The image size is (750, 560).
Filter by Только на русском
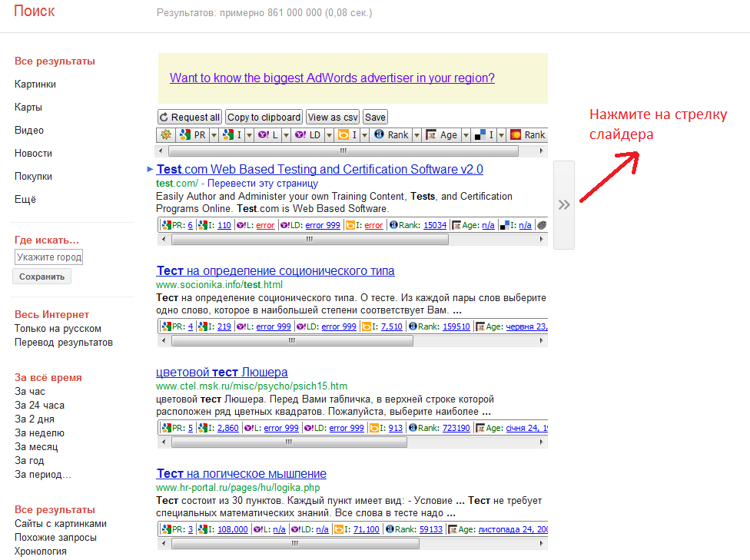tap(58, 329)
